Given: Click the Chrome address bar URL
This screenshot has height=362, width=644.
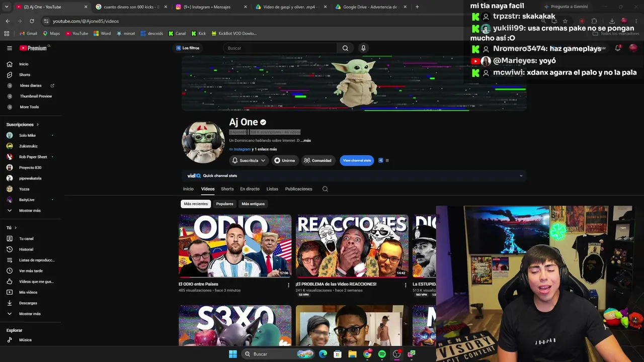Looking at the screenshot, I should coord(86,21).
